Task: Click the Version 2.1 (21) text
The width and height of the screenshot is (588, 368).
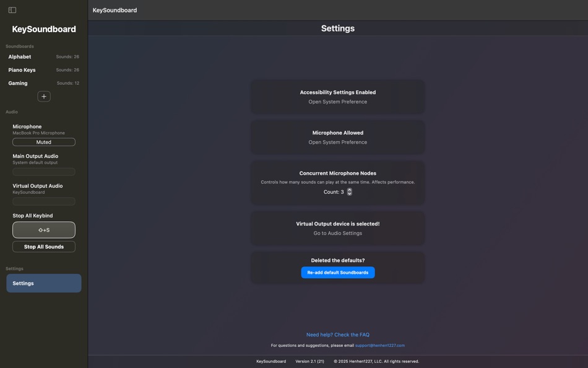Action: [x=309, y=361]
